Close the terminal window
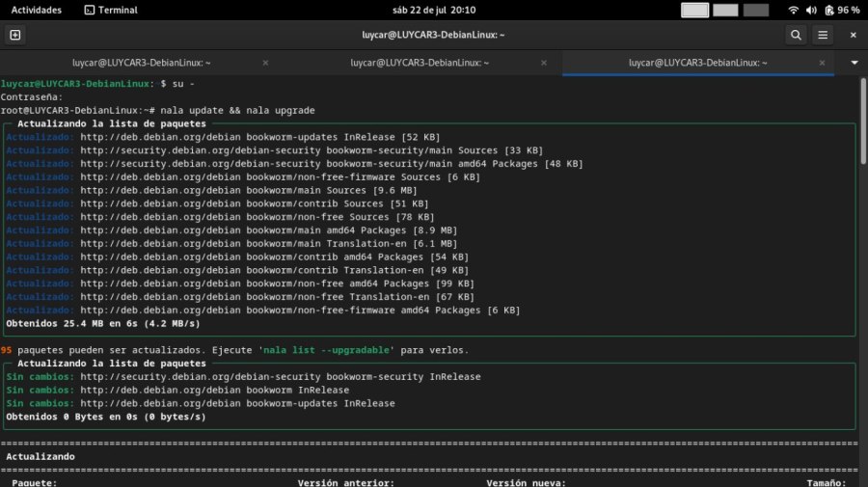 (x=853, y=35)
